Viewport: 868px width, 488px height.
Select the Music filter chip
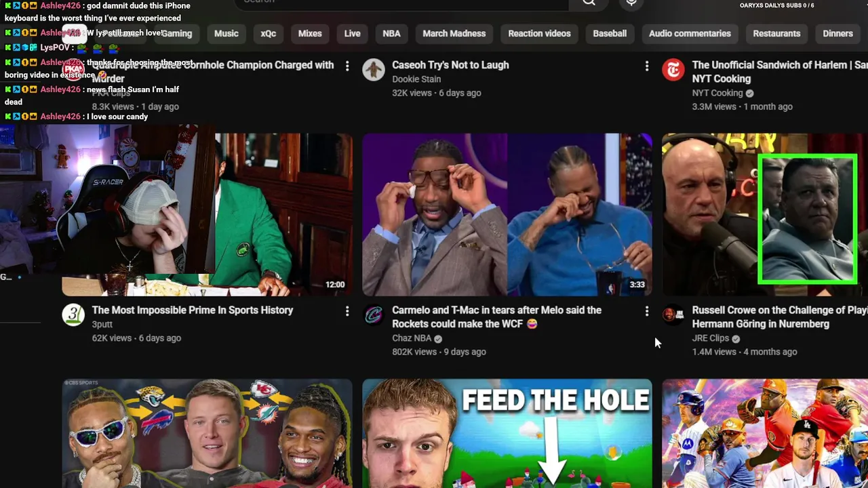pyautogui.click(x=226, y=33)
